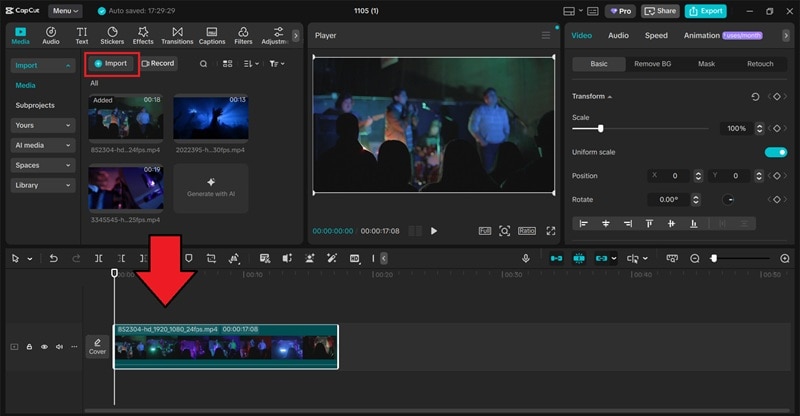The image size is (800, 416).
Task: Undo the last edit
Action: [53, 259]
